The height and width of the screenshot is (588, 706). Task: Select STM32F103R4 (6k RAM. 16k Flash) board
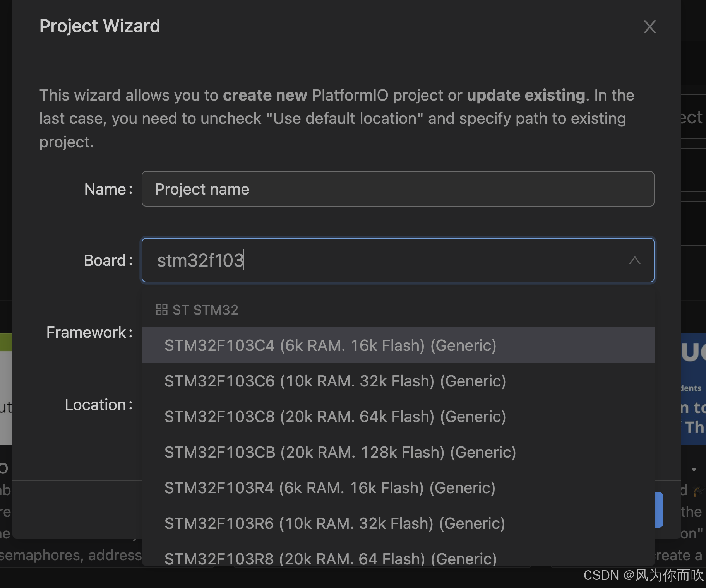tap(398, 487)
